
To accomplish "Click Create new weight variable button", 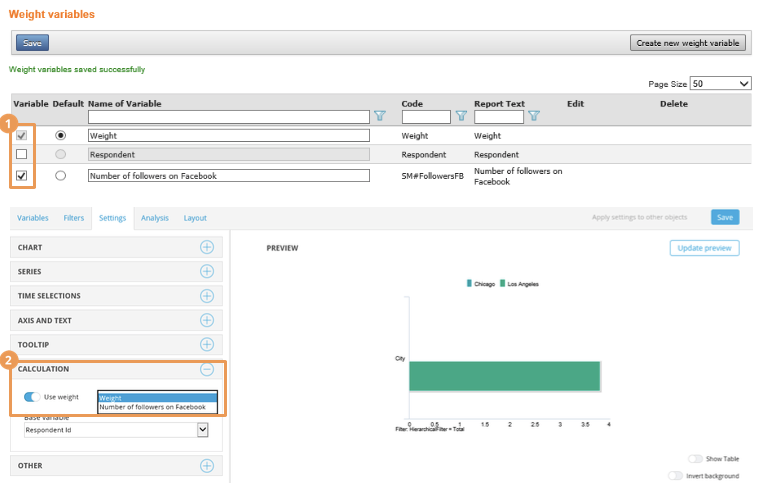I will pos(690,43).
